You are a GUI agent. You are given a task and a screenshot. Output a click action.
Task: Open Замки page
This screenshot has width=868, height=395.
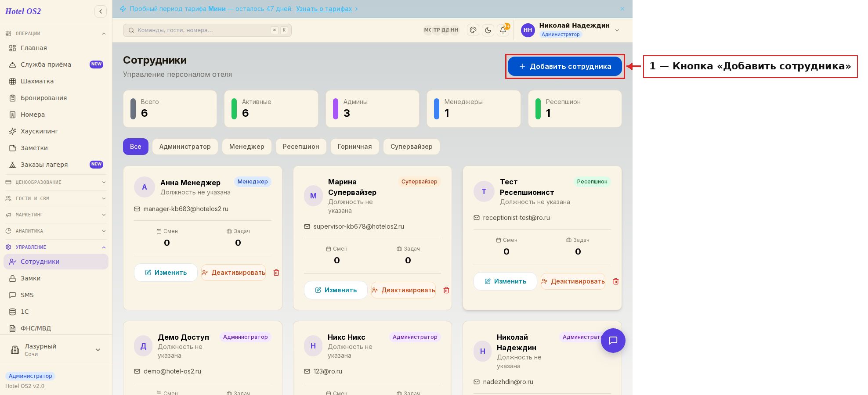click(x=56, y=278)
